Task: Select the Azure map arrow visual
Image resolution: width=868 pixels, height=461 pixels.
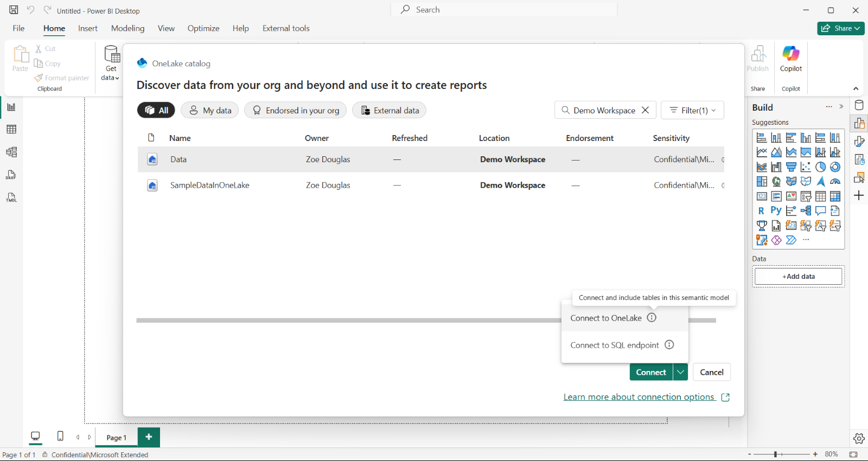Action: [821, 182]
